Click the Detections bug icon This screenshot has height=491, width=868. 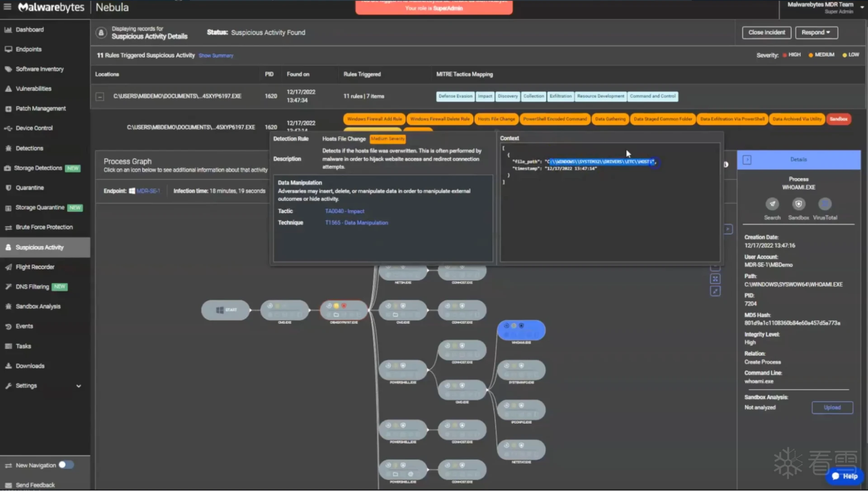8,148
